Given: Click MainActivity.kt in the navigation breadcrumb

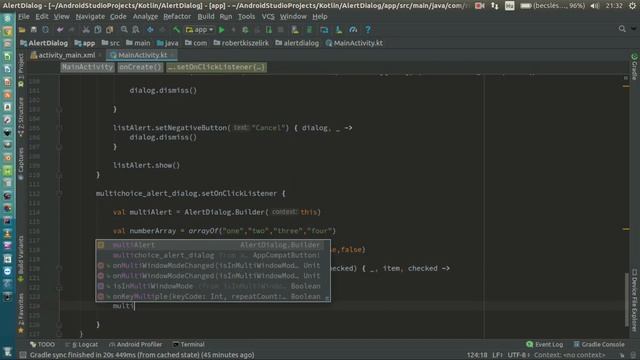Looking at the screenshot, I should pyautogui.click(x=354, y=43).
